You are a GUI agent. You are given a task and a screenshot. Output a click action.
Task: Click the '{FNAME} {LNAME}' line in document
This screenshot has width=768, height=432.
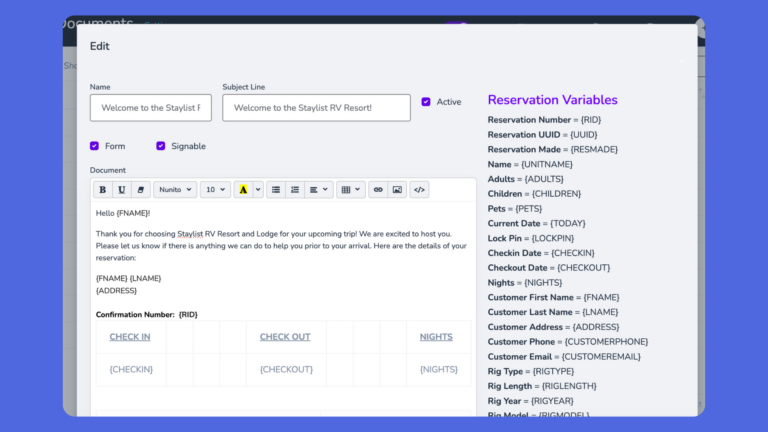128,278
